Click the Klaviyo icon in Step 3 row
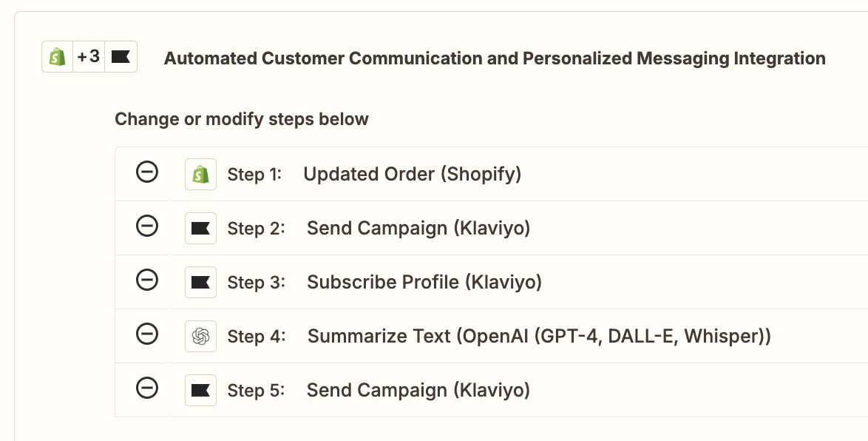Screen dimensions: 868x441 200,283
